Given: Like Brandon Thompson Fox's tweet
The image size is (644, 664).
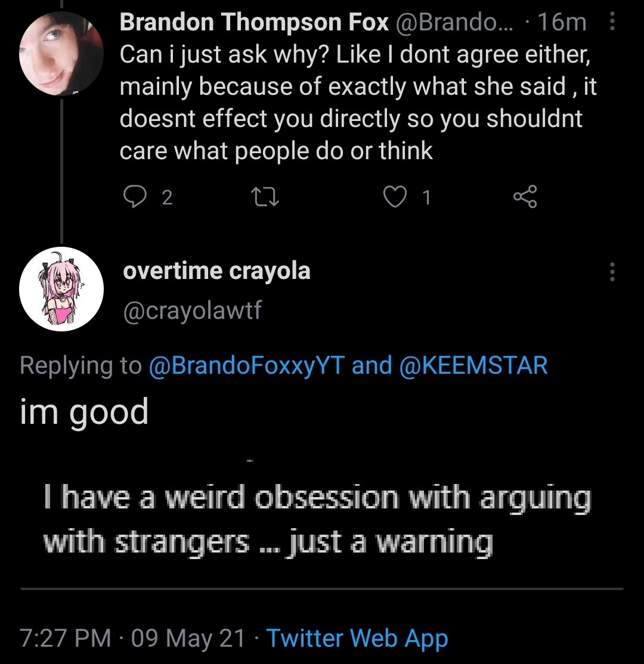Looking at the screenshot, I should 393,197.
